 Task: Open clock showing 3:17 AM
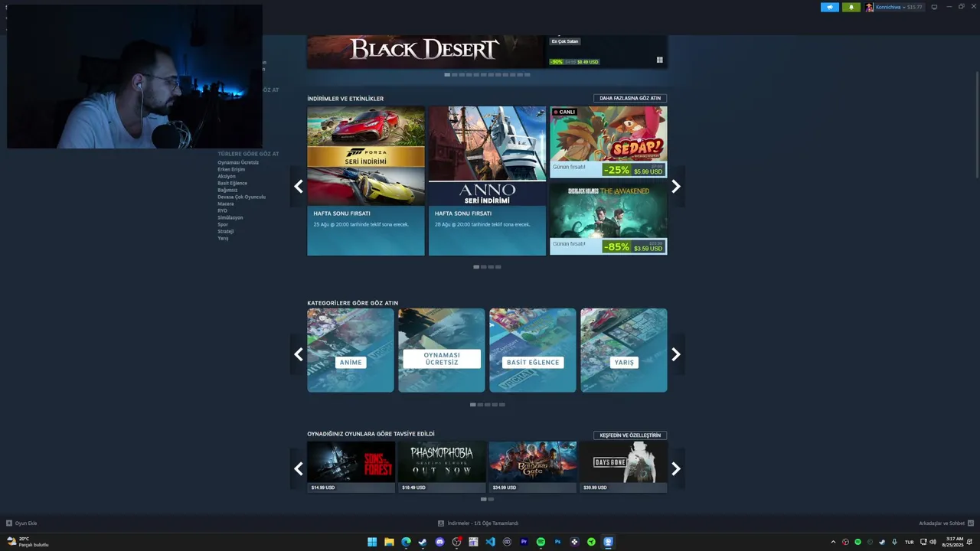(x=954, y=542)
